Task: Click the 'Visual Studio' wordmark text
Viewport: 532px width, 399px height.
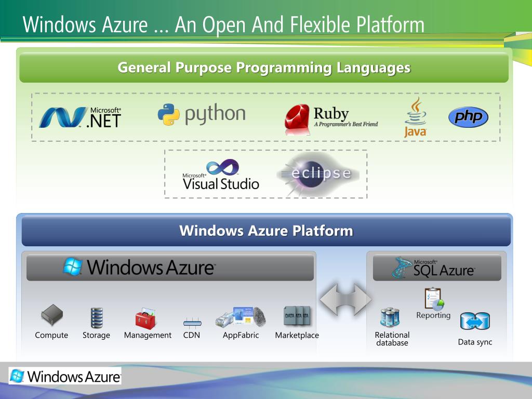Action: [221, 184]
